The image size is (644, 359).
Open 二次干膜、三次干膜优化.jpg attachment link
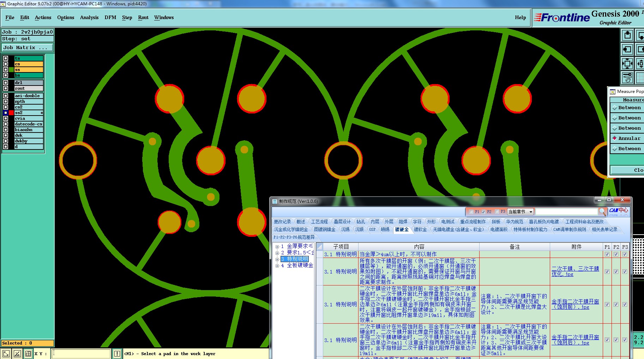tap(575, 271)
